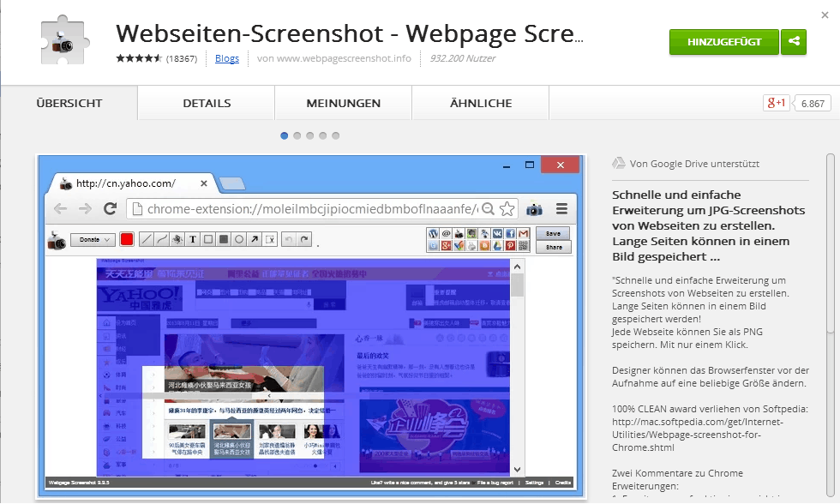Select the straight line tool in preview
Image resolution: width=840 pixels, height=504 pixels.
click(146, 239)
